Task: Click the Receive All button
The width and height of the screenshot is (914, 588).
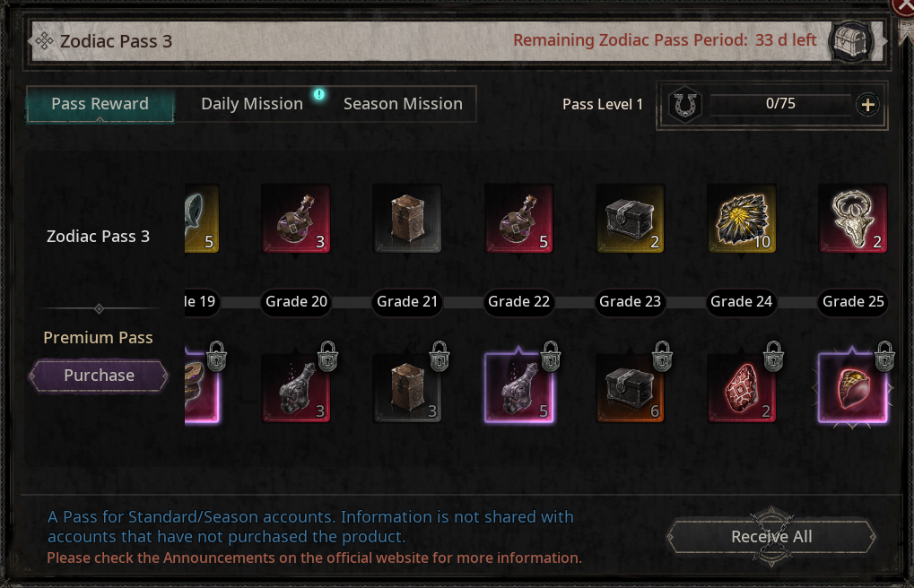Action: pyautogui.click(x=771, y=537)
